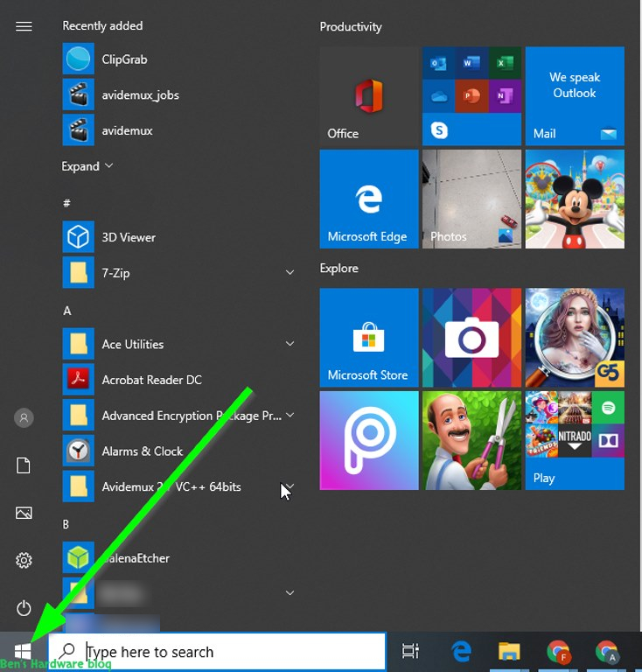The image size is (642, 672).
Task: Open the user account menu
Action: coord(24,418)
